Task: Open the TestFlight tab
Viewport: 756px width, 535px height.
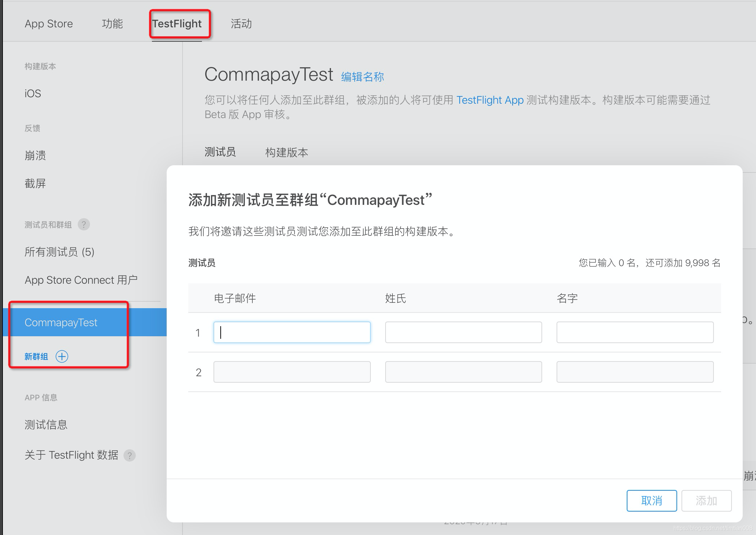Action: click(177, 24)
